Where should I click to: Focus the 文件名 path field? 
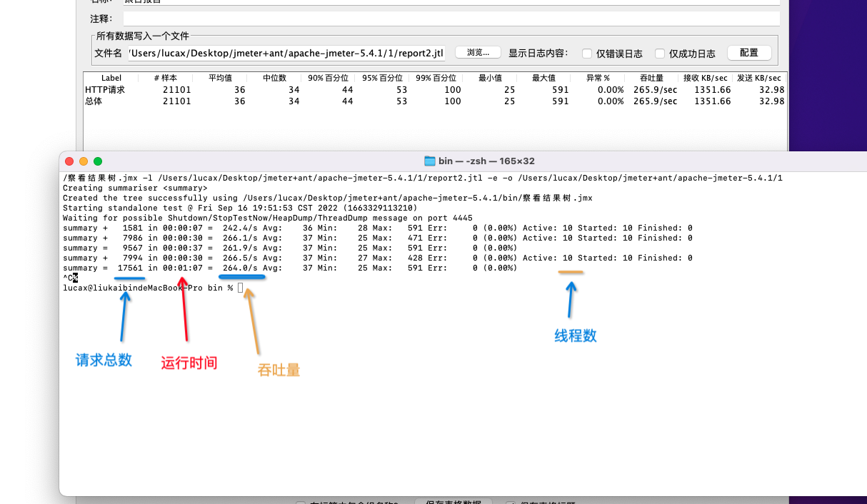(286, 53)
